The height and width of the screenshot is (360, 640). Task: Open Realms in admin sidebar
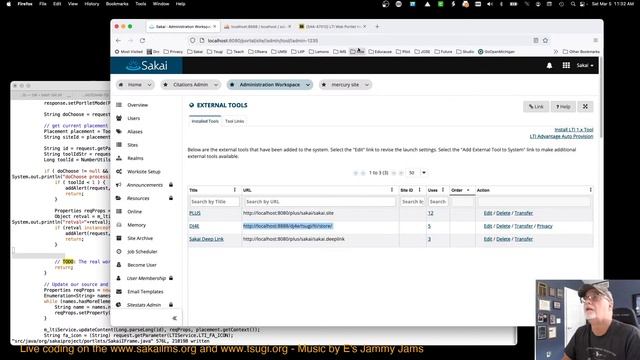click(135, 158)
